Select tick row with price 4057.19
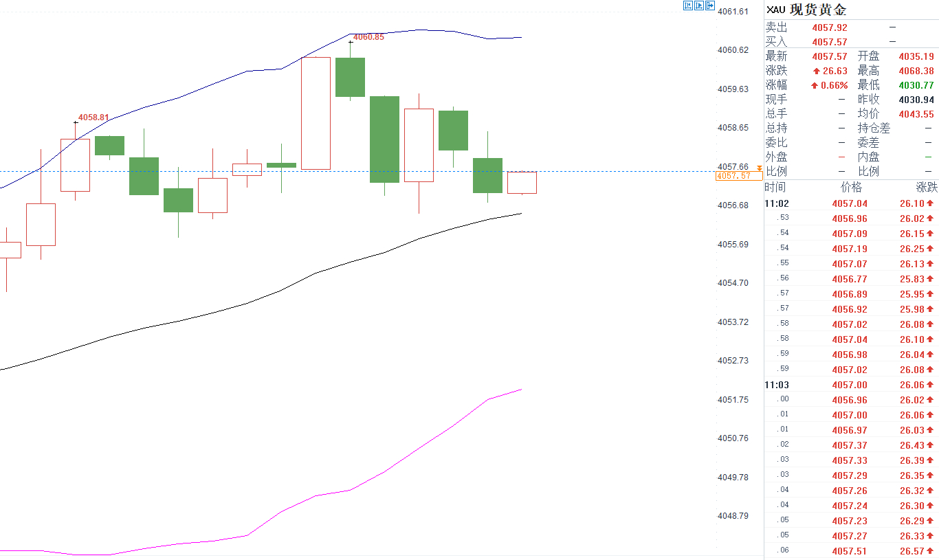The image size is (939, 560). [851, 249]
